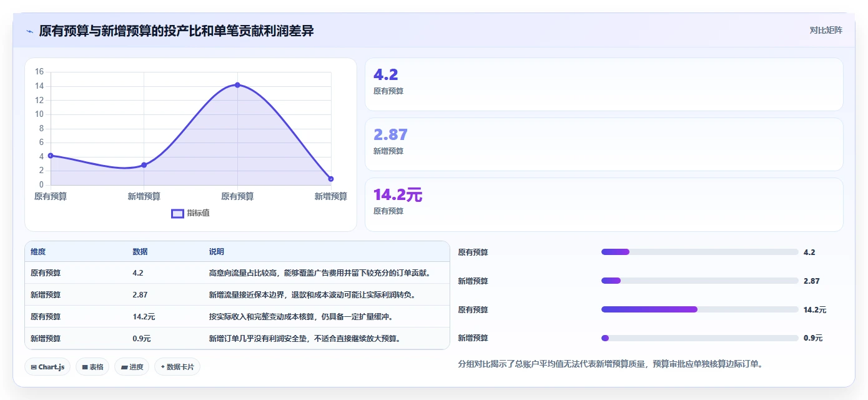Open the 2.87 新增预算 data card

[x=604, y=144]
